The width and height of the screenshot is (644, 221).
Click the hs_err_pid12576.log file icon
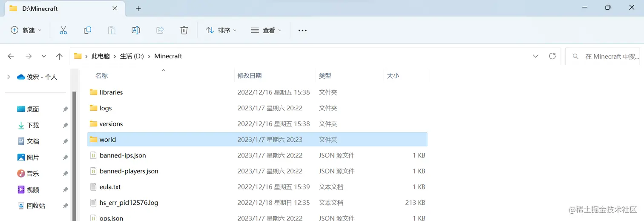coord(94,203)
